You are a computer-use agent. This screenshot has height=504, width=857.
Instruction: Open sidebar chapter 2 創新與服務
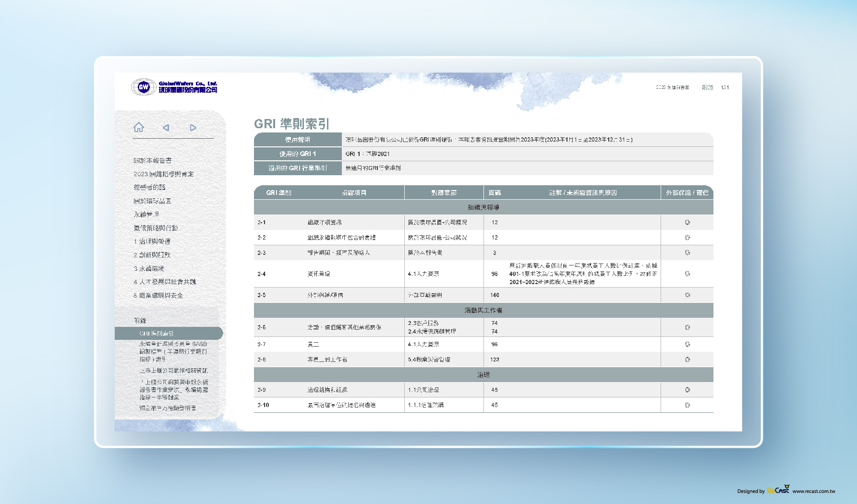pos(152,255)
